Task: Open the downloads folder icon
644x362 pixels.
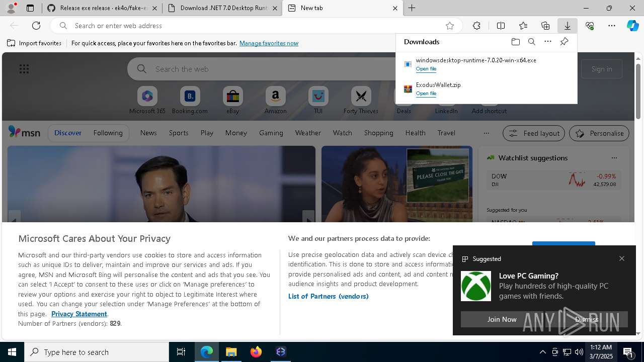Action: pos(515,42)
